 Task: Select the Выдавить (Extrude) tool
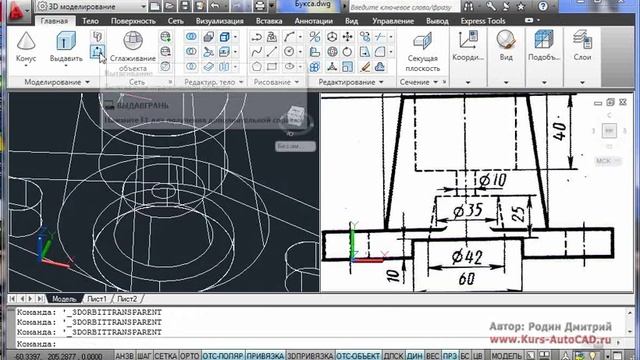tap(66, 47)
